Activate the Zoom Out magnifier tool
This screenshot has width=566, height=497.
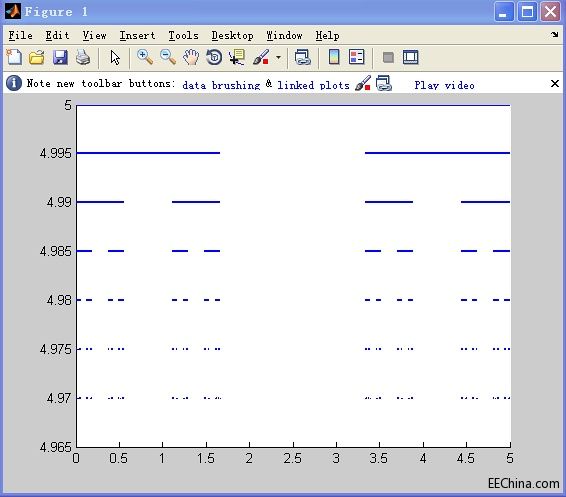168,57
